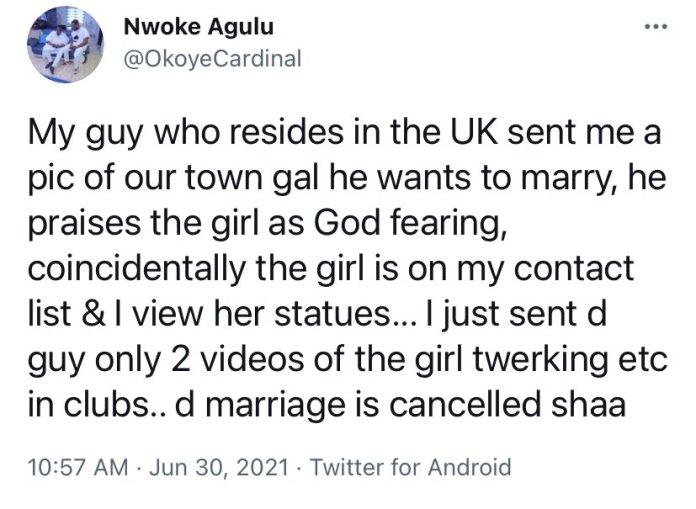Click the 10:57 AM timestamp

[x=74, y=465]
